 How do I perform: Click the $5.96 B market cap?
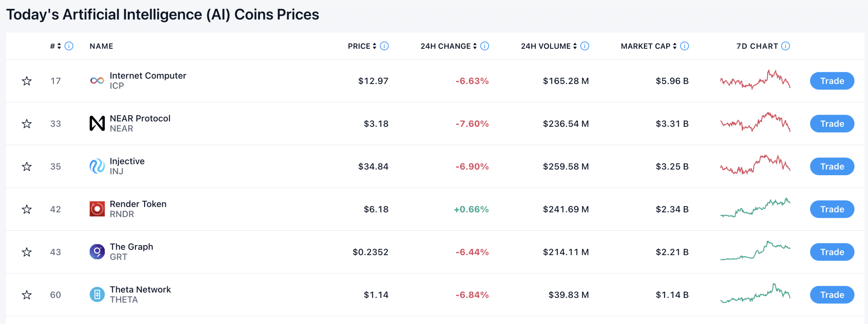point(672,81)
